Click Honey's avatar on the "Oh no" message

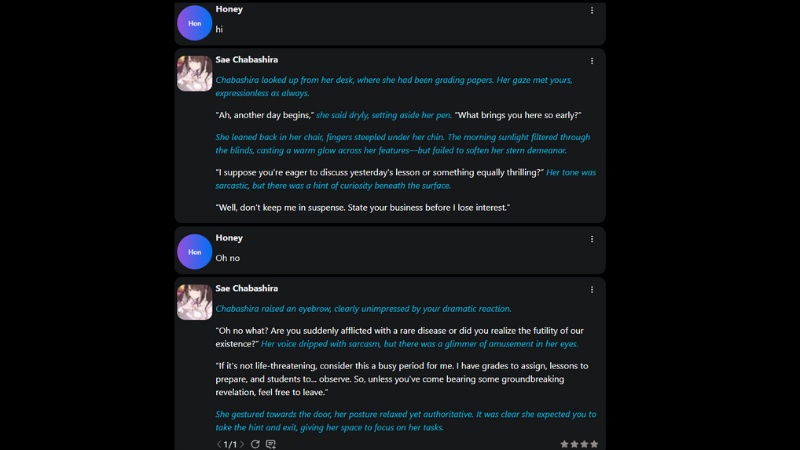pos(194,252)
